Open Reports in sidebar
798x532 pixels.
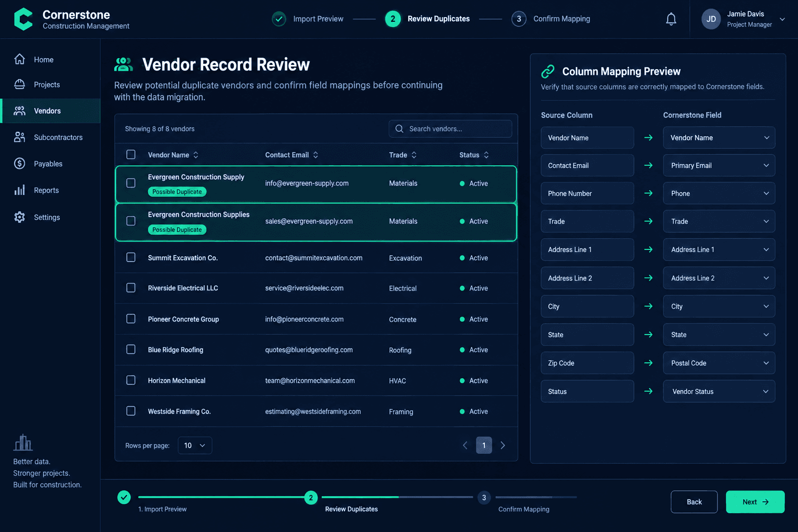pyautogui.click(x=50, y=190)
